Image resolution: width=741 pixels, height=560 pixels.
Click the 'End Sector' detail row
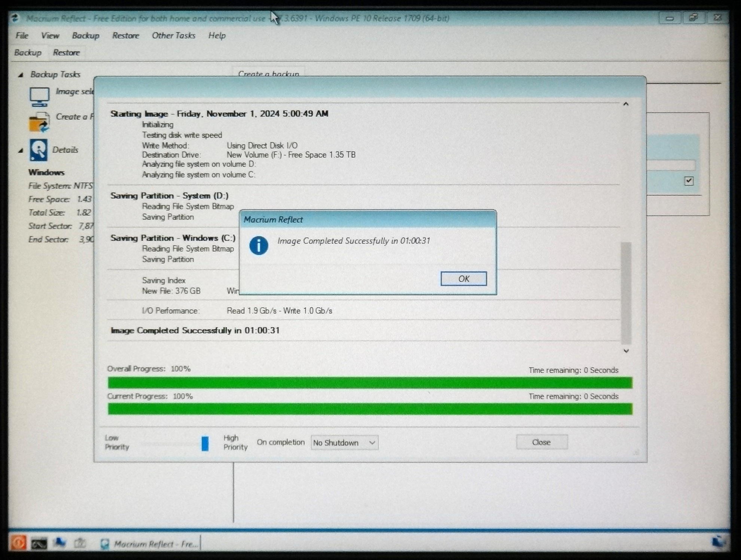click(x=61, y=240)
